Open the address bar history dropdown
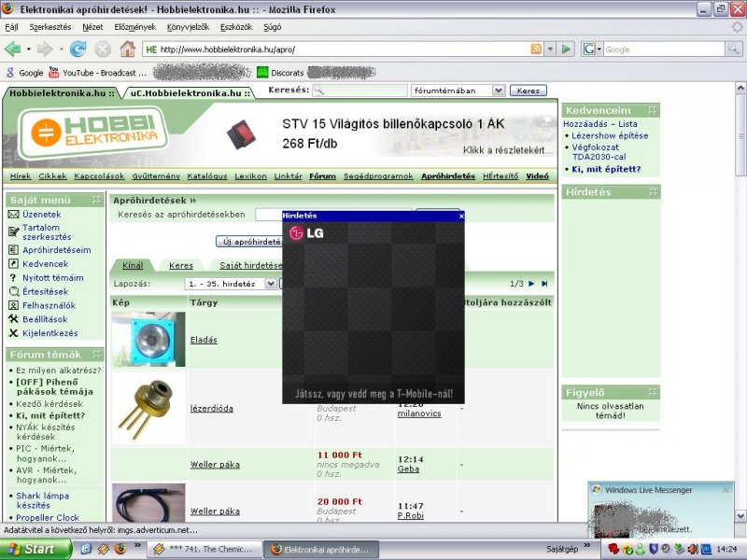Image resolution: width=747 pixels, height=560 pixels. 550,49
